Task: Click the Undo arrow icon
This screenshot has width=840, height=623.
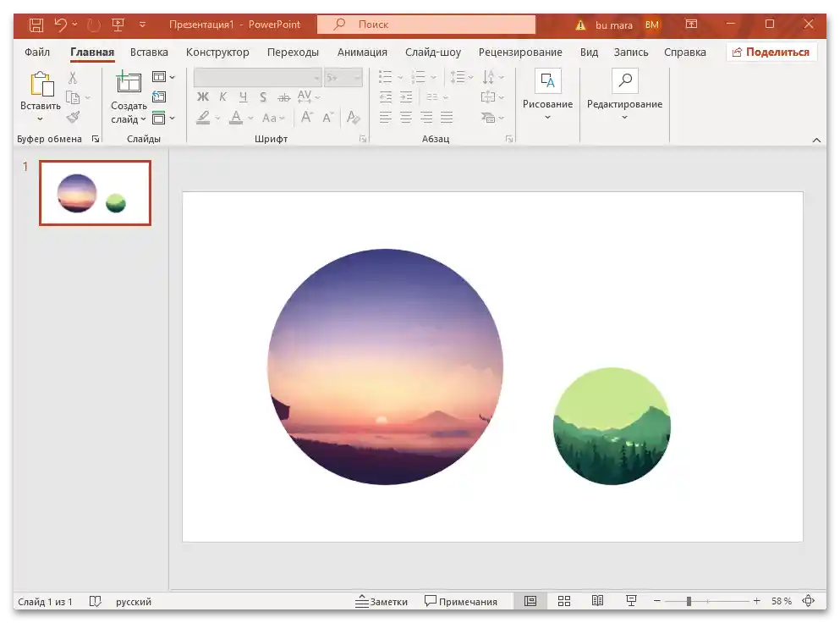Action: (x=60, y=25)
